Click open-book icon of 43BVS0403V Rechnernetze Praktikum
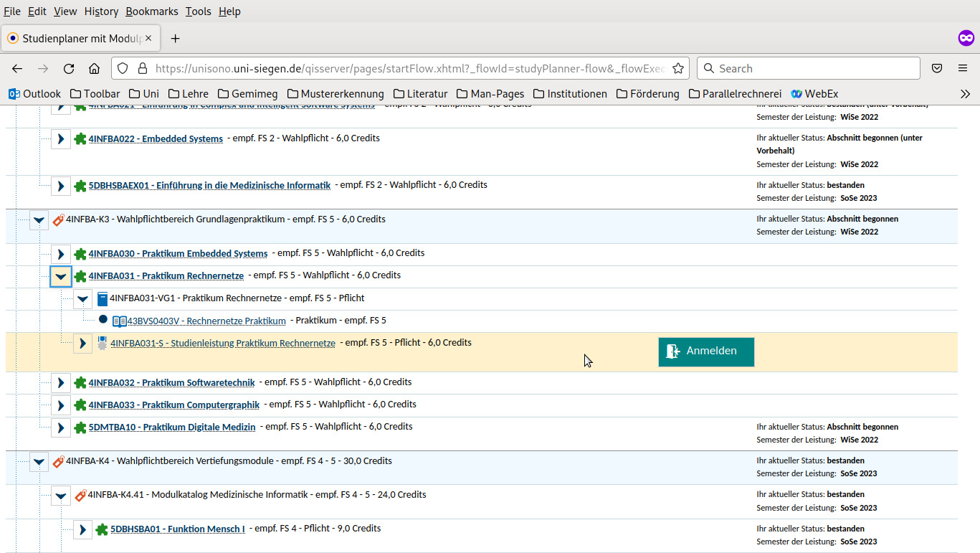The image size is (980, 553). click(120, 321)
